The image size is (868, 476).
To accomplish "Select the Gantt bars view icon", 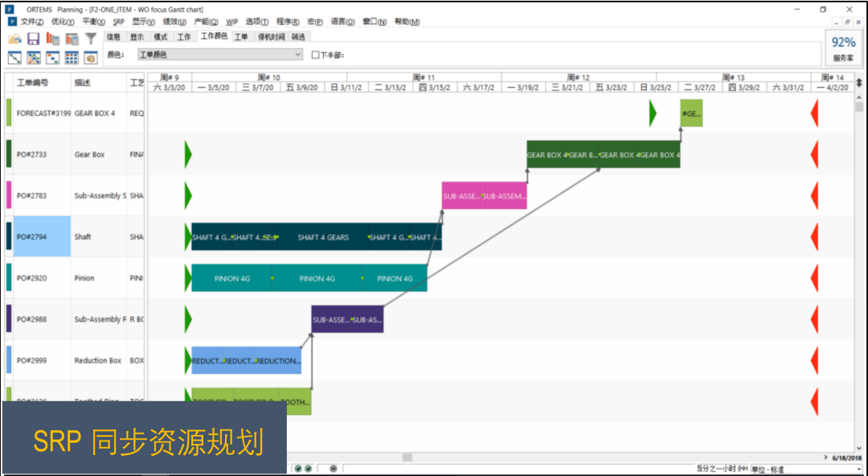I will (x=52, y=58).
